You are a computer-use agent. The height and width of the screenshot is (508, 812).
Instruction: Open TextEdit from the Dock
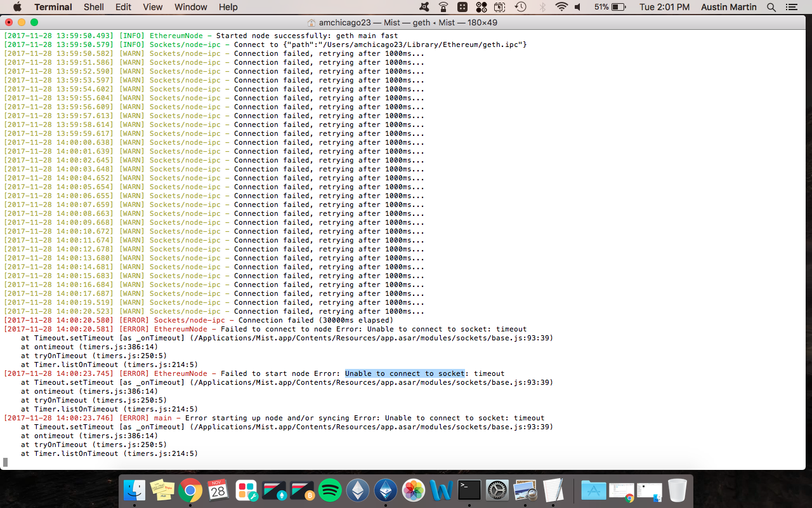(x=553, y=490)
